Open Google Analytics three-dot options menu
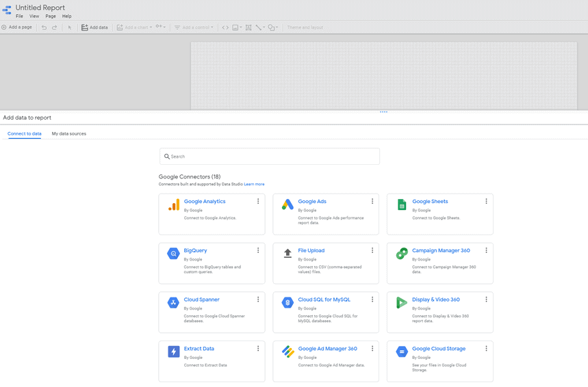The width and height of the screenshot is (588, 387). (x=258, y=202)
